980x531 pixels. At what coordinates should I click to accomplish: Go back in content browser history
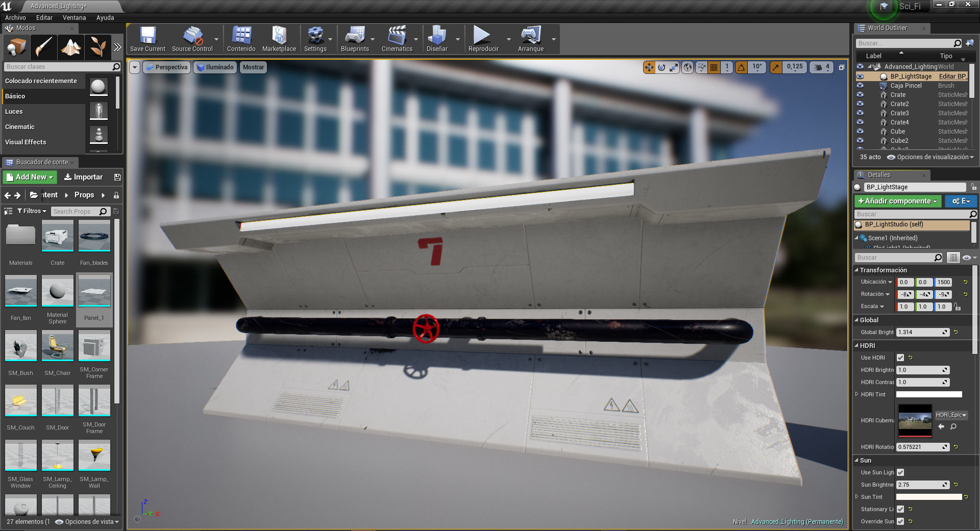(7, 195)
